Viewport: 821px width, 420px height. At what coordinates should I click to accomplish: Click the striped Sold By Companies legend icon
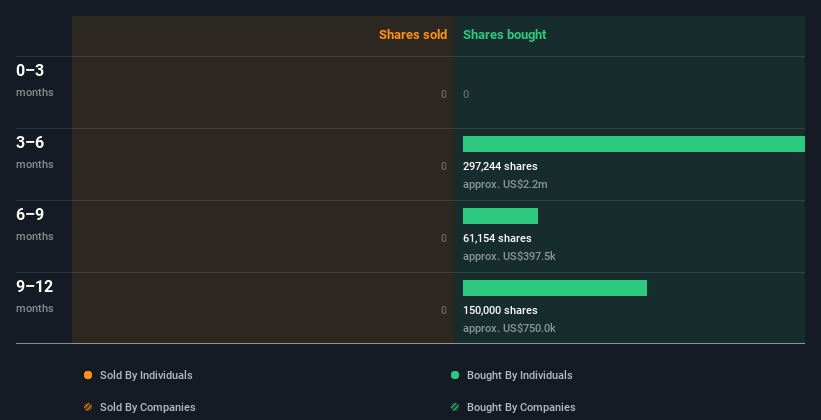(x=88, y=407)
